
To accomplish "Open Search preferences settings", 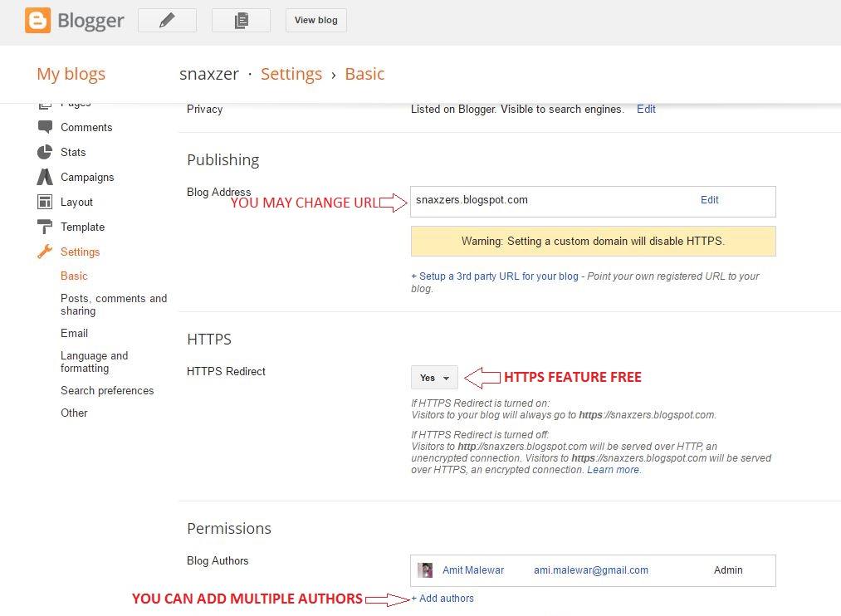I will click(107, 391).
